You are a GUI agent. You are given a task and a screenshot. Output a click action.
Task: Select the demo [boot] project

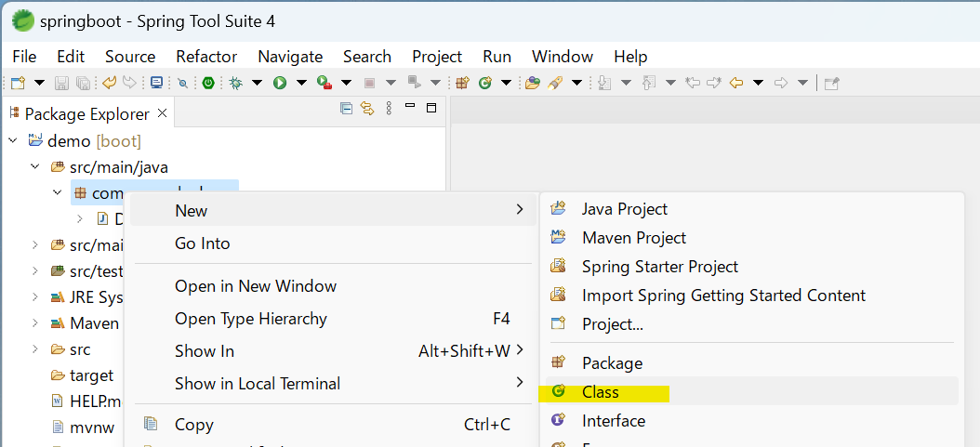click(95, 141)
